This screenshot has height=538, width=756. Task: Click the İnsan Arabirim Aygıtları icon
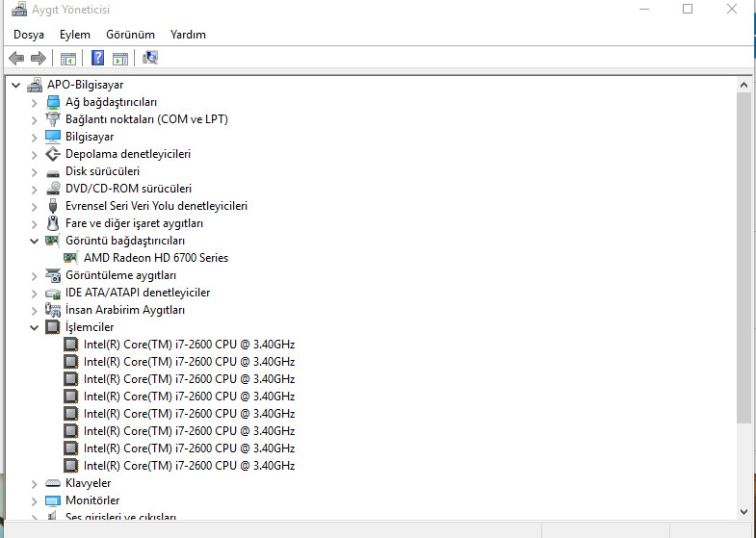53,310
